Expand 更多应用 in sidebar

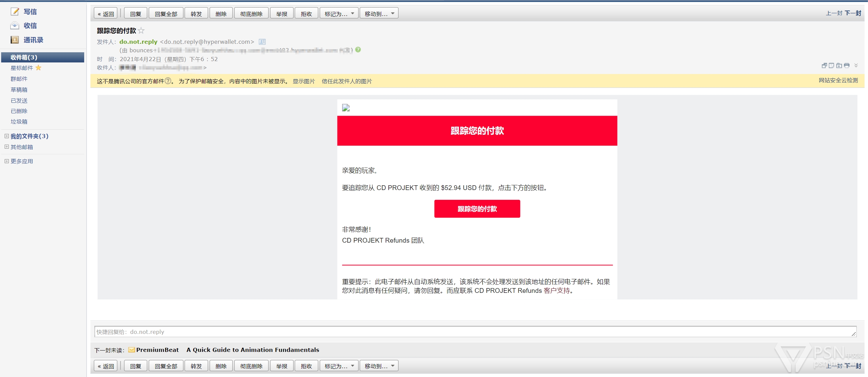[6, 161]
